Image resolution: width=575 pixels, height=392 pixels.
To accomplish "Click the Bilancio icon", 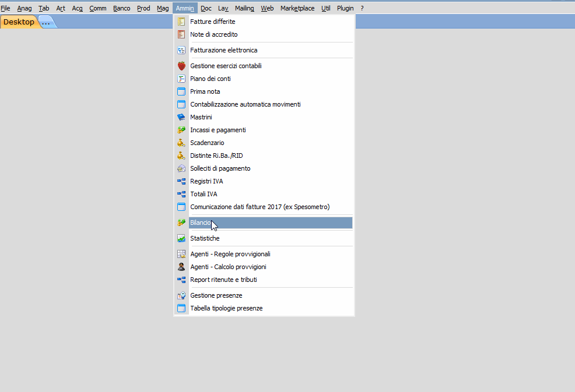I will pos(181,223).
